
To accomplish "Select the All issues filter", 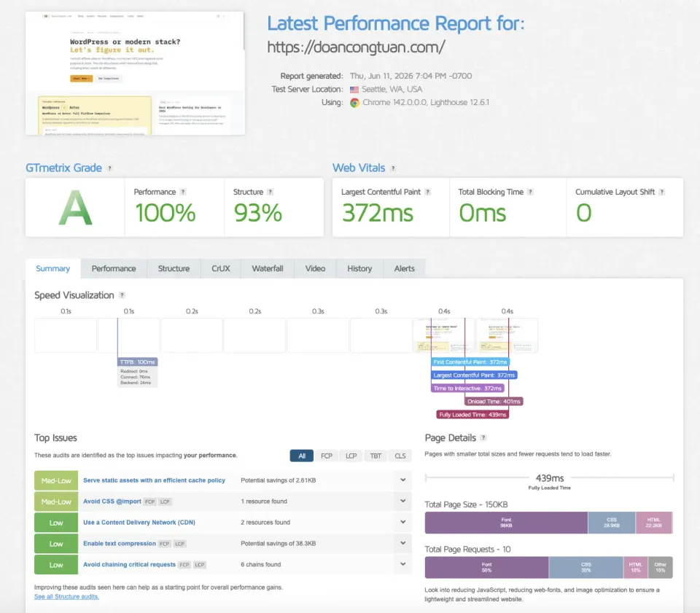I will point(302,456).
